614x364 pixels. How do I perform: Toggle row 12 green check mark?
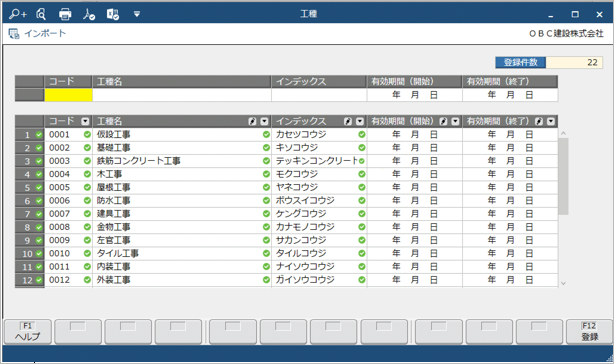pyautogui.click(x=39, y=280)
